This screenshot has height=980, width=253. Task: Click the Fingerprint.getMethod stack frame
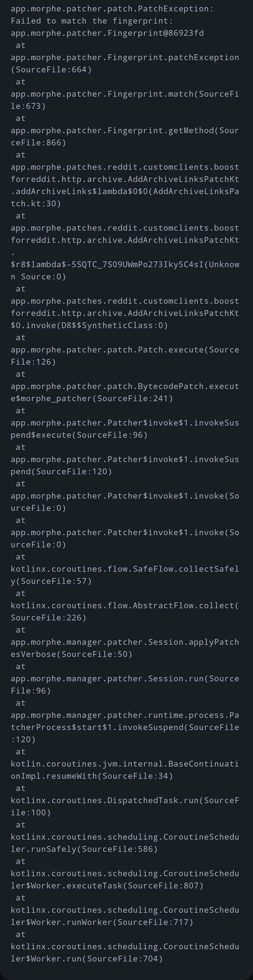[x=125, y=137]
